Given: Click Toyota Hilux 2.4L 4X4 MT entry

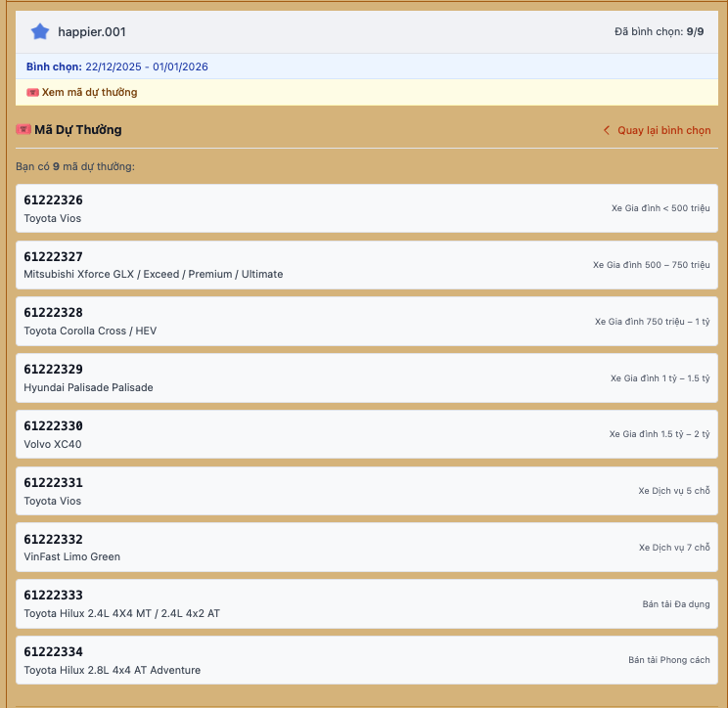Looking at the screenshot, I should (x=121, y=613).
